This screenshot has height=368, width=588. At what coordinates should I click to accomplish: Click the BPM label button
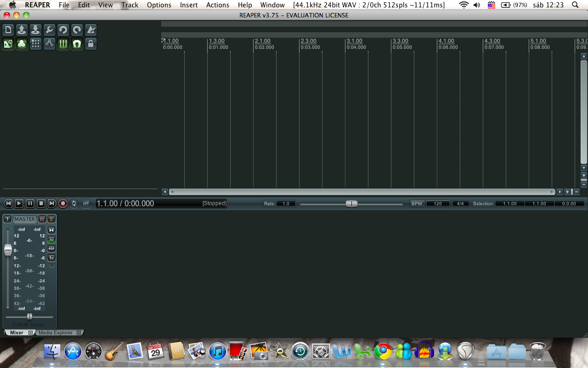pyautogui.click(x=417, y=203)
